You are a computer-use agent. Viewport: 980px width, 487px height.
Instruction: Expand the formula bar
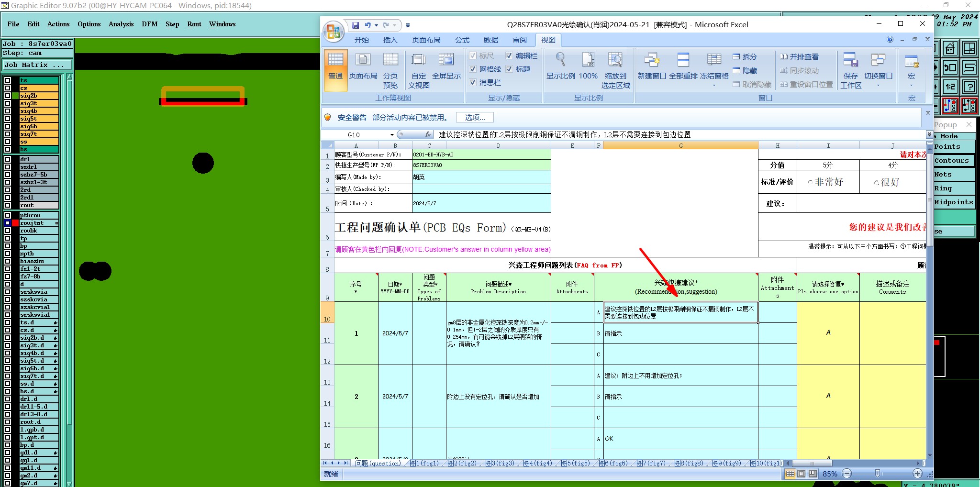[929, 134]
